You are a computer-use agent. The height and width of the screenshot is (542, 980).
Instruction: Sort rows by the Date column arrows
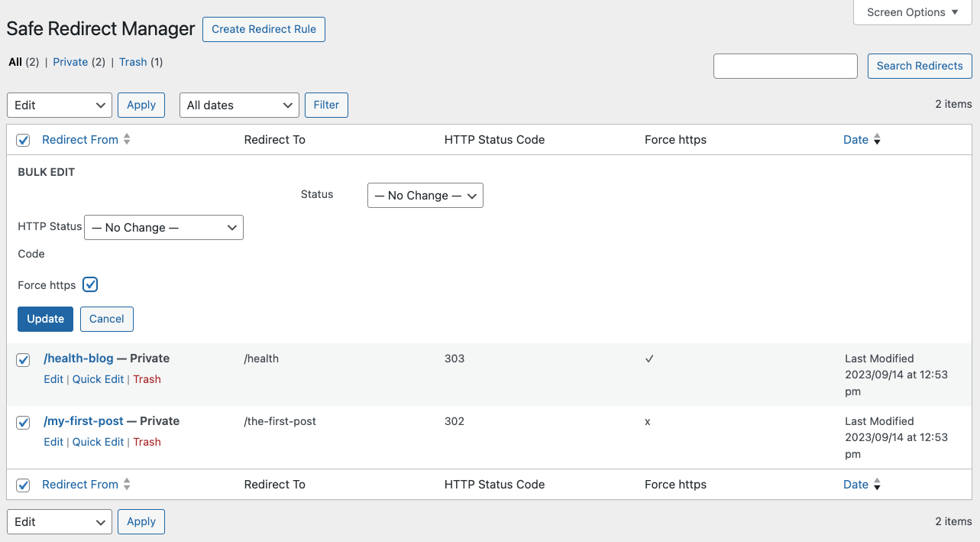pos(875,139)
